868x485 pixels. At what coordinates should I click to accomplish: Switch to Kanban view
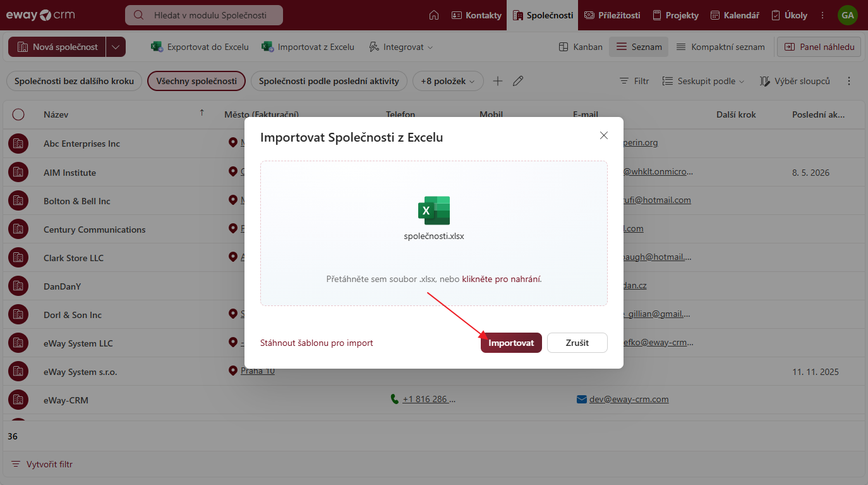[x=581, y=47]
